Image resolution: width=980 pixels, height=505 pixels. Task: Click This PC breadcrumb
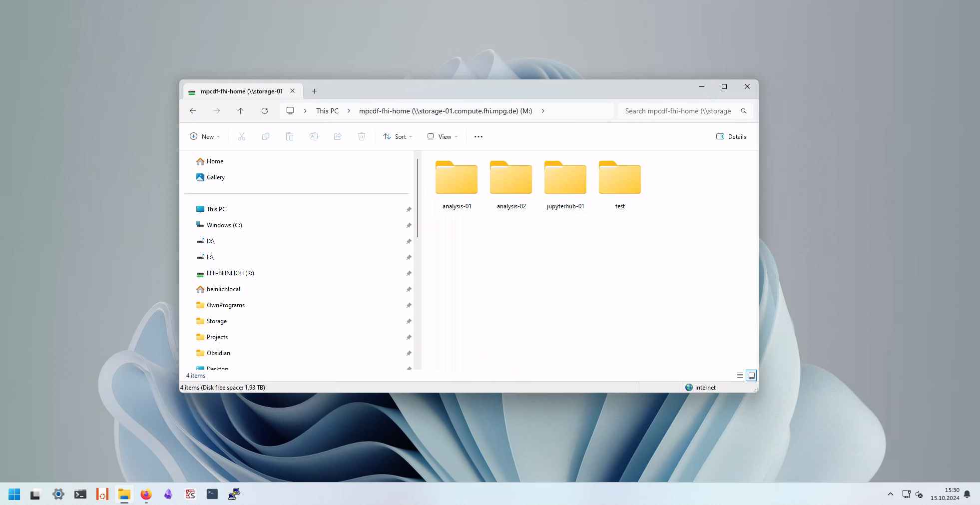pos(327,111)
